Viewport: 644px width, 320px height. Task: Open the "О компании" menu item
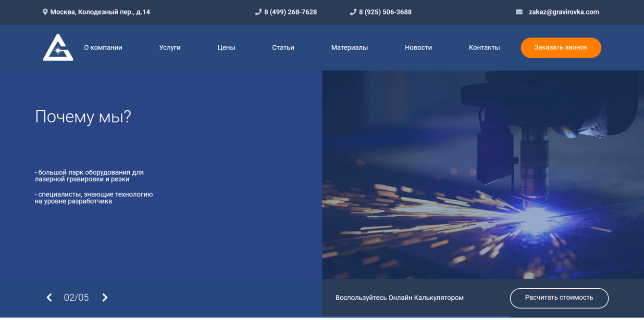103,48
